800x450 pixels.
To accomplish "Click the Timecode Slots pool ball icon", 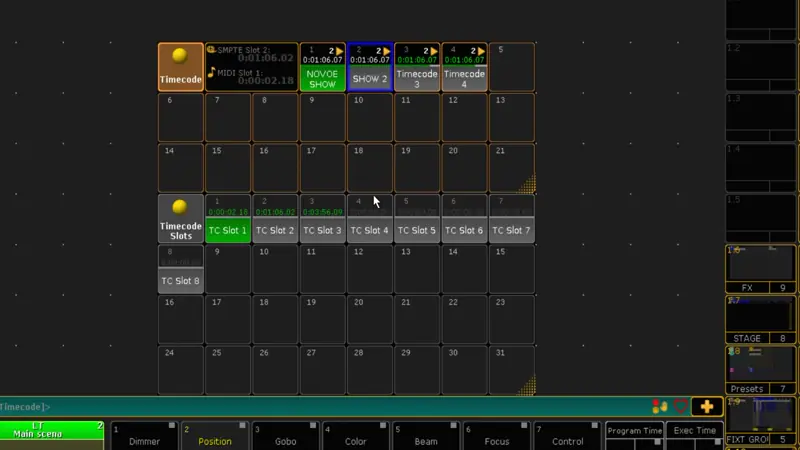I will click(x=180, y=207).
